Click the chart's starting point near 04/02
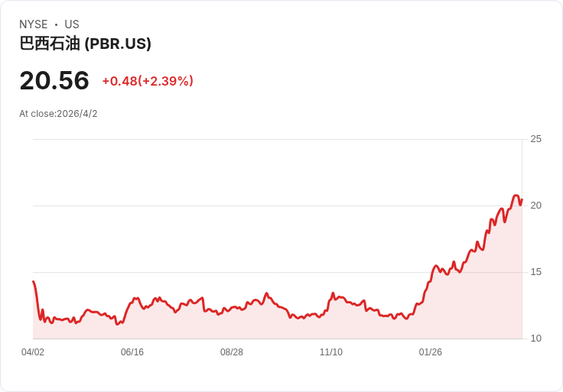The height and width of the screenshot is (392, 563). point(34,281)
